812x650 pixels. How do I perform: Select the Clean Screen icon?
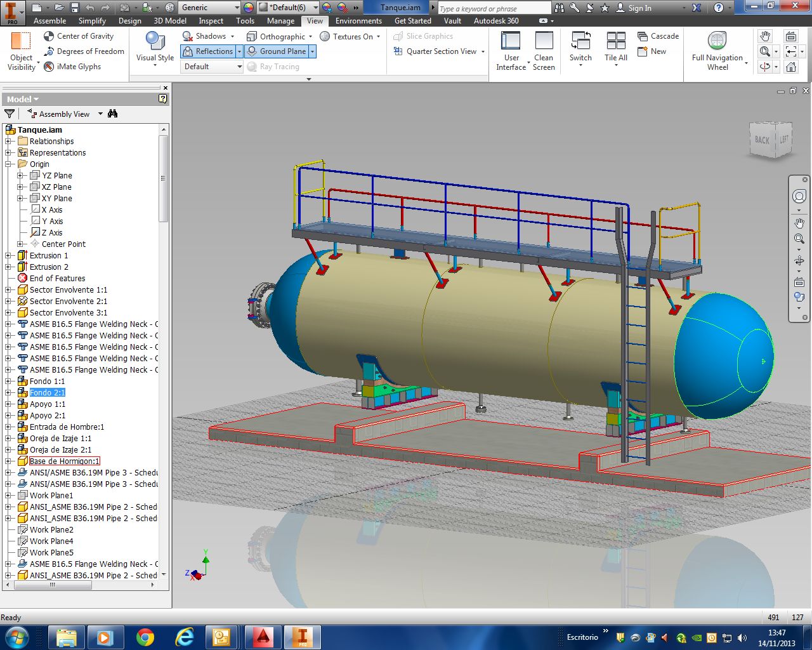[x=544, y=42]
